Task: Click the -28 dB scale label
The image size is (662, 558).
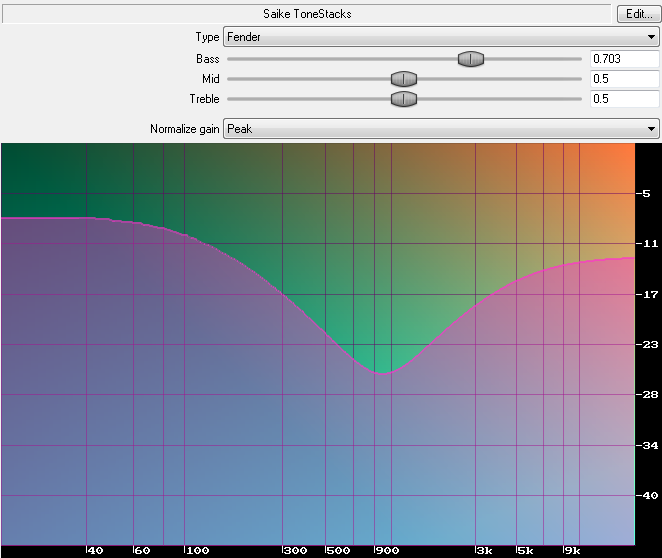Action: 647,395
